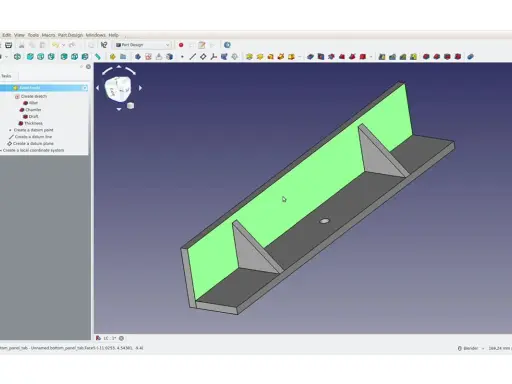Screen dimensions: 512x384
Task: Switch to the Tasks tab
Action: coord(6,76)
